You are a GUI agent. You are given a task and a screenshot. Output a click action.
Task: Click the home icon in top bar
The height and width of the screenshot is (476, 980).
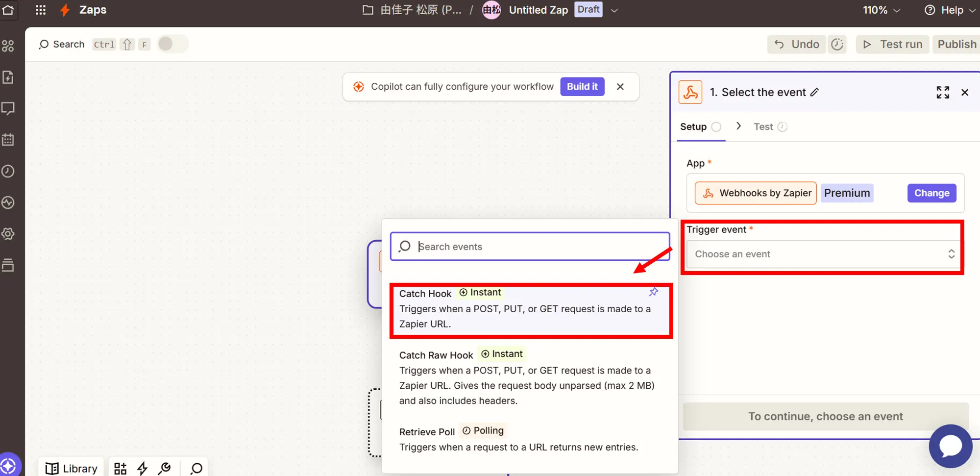8,10
